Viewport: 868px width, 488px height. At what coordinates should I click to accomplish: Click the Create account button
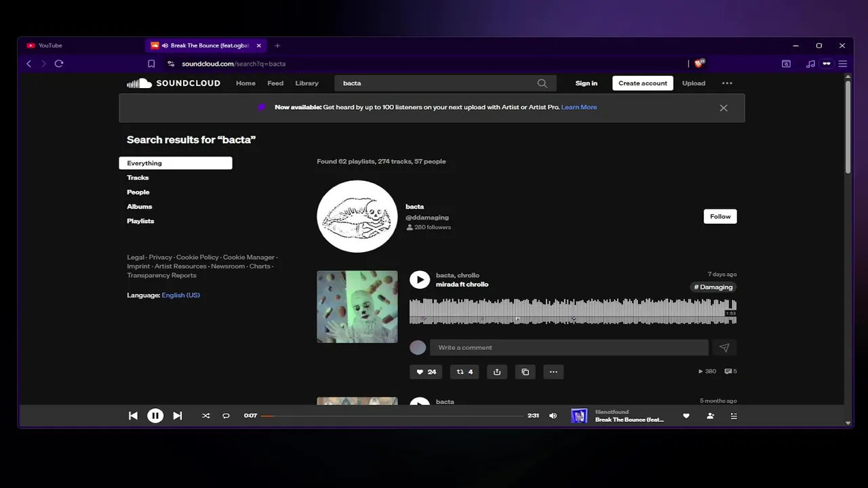643,83
